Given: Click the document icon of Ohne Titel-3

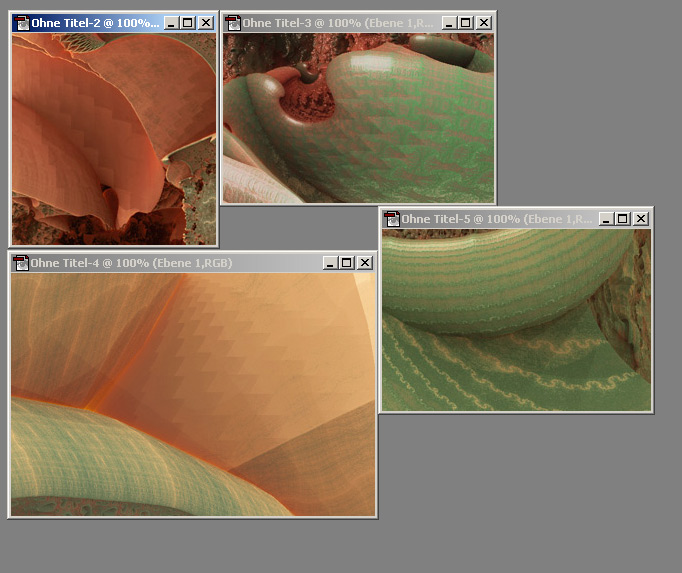Looking at the screenshot, I should (232, 22).
